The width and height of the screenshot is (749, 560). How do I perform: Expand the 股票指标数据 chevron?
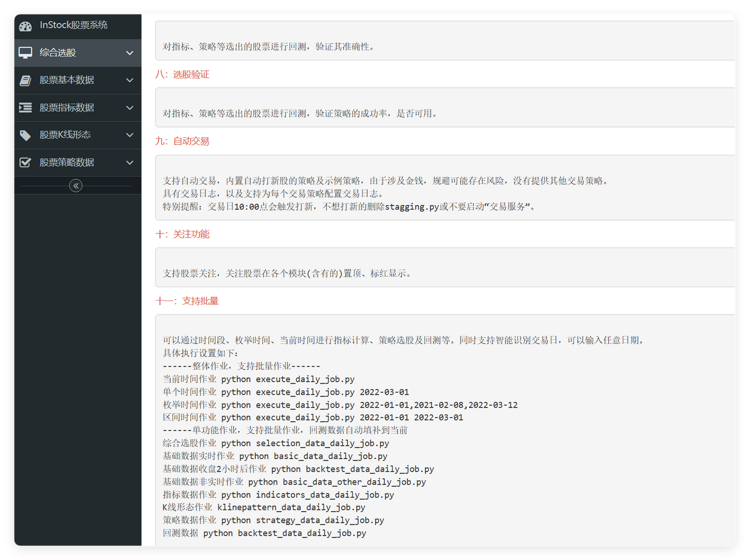coord(130,108)
